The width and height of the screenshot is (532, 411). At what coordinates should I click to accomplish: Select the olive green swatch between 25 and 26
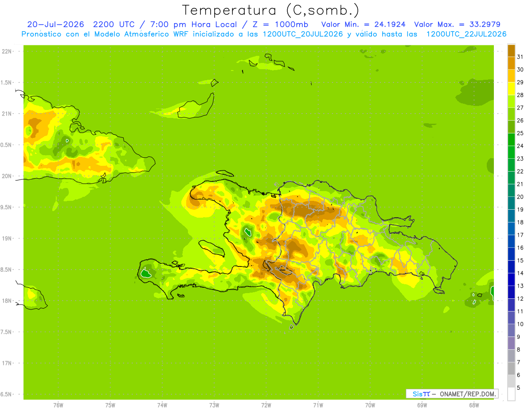point(511,127)
